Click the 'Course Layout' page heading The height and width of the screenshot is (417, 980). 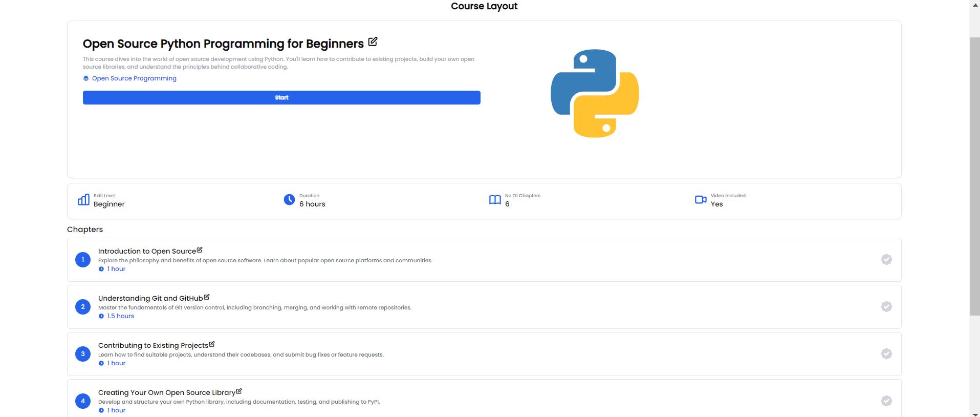484,6
